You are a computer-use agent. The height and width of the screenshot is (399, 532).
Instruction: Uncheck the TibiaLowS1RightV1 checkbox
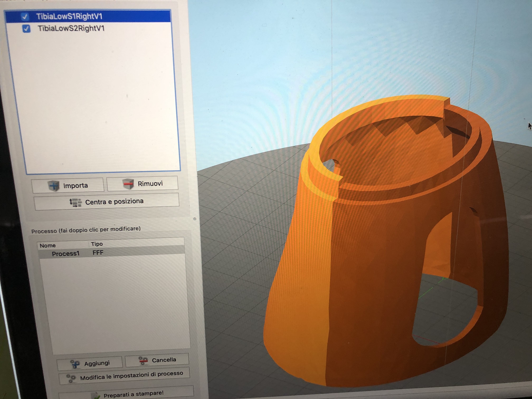tap(25, 17)
